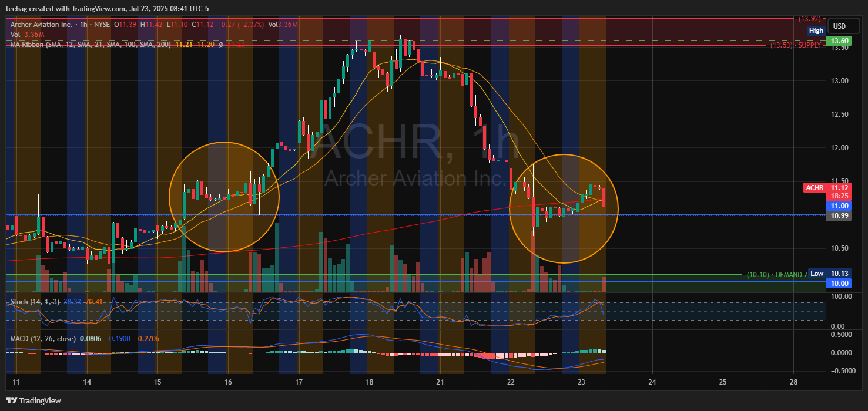The width and height of the screenshot is (868, 411).
Task: Click the MA Ribbon value 11.20
Action: pos(206,44)
